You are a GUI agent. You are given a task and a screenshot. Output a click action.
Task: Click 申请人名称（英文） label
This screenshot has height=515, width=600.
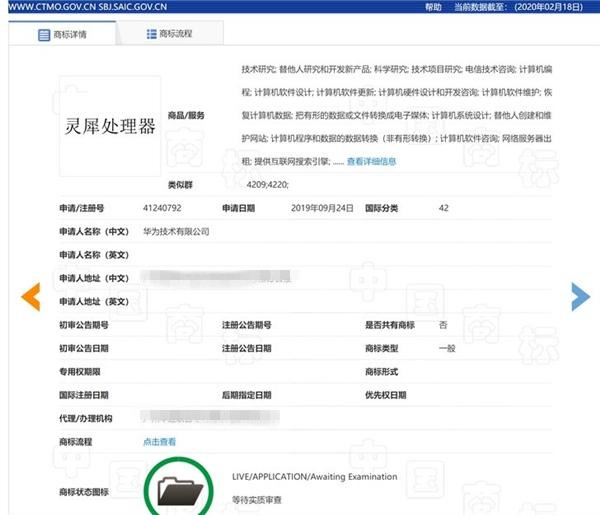point(94,255)
